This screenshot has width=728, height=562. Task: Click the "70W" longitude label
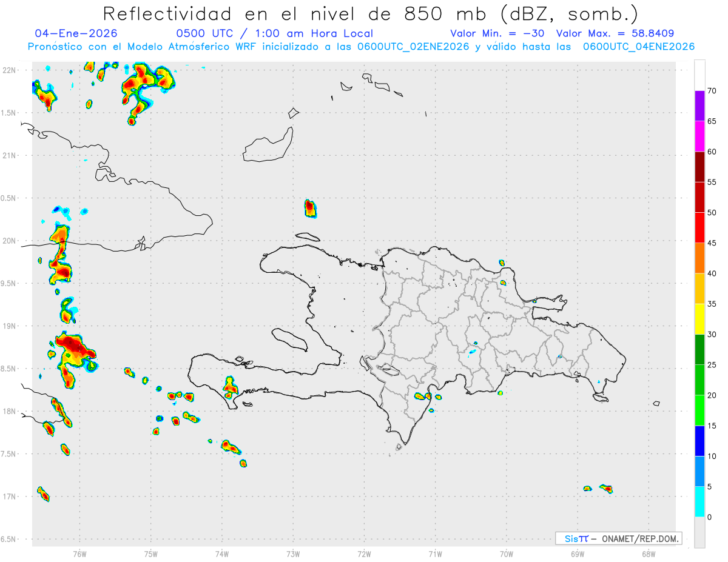(507, 554)
